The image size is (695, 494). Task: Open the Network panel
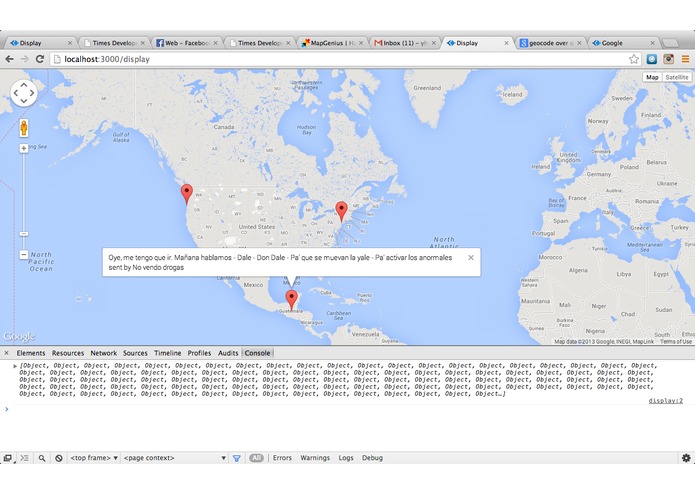pos(104,353)
